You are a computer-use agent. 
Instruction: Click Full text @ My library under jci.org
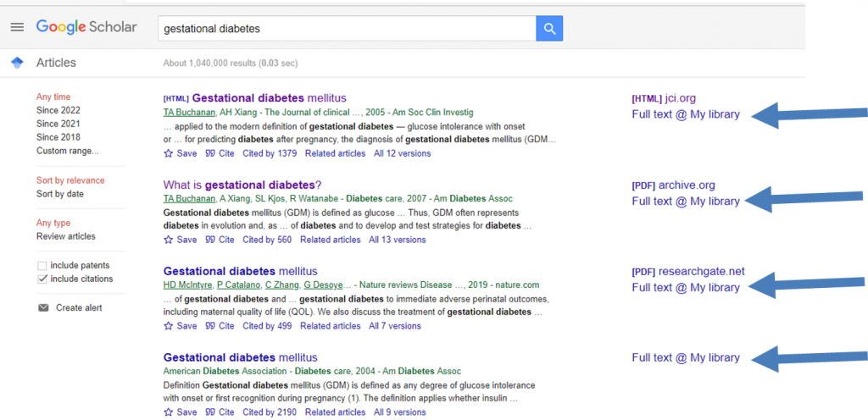pyautogui.click(x=686, y=114)
